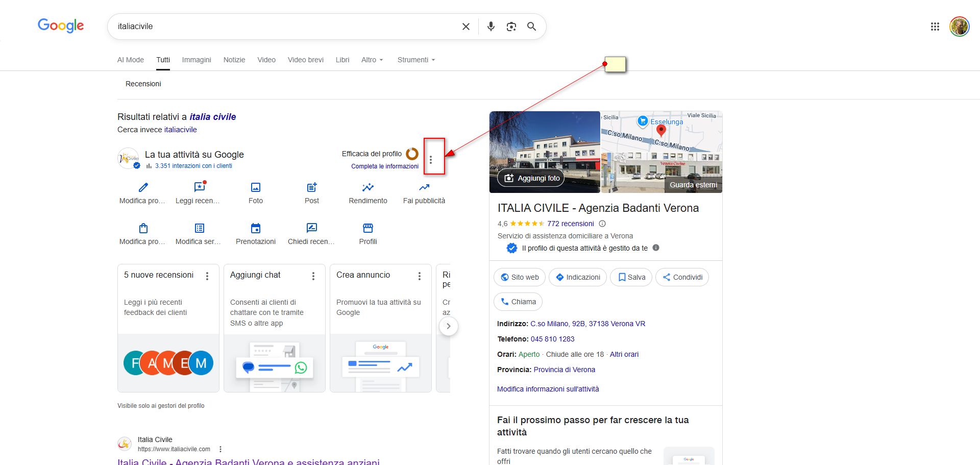Select Fai pubblicità advertising icon

point(424,188)
